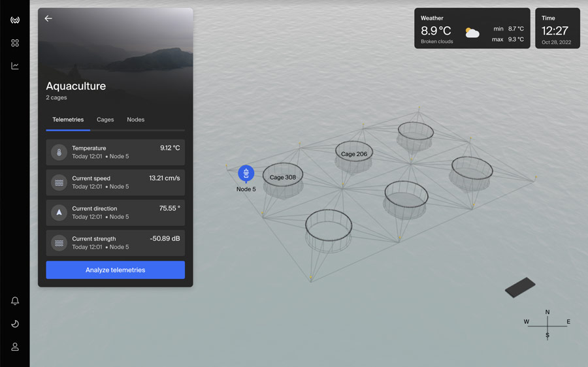Click the weather cloud icon

tap(472, 33)
